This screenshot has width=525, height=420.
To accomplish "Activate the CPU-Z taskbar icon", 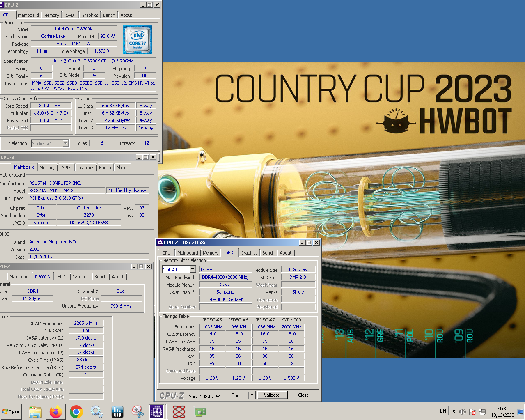I will 157,411.
